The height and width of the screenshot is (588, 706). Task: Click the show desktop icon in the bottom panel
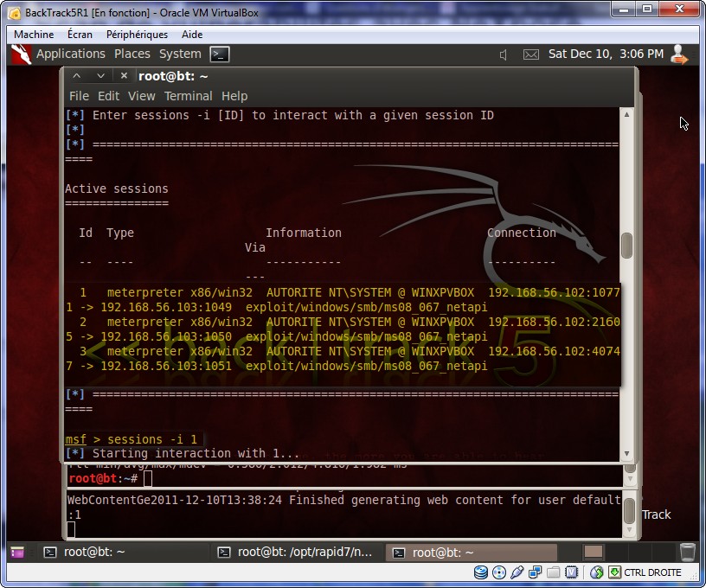(x=17, y=552)
